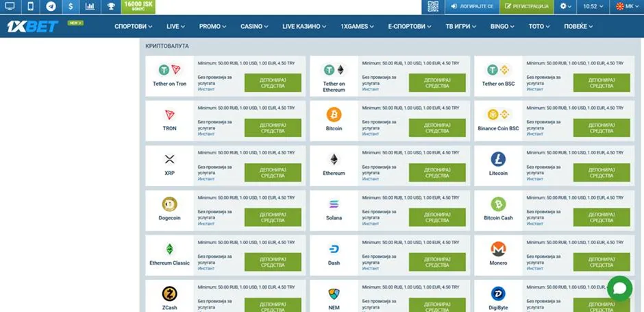Open the MK language selector
The width and height of the screenshot is (644, 312).
pyautogui.click(x=627, y=7)
